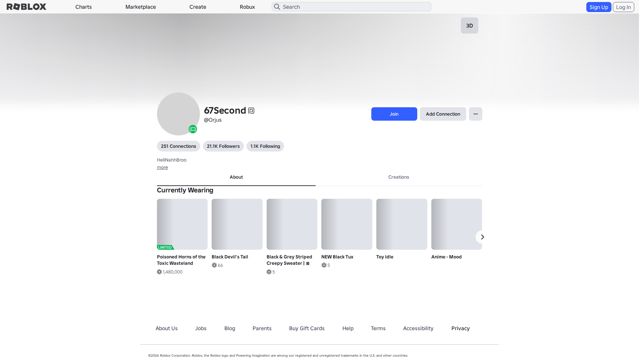Screen dimensions: 644x362
Task: Toggle the 3D avatar view
Action: click(470, 25)
